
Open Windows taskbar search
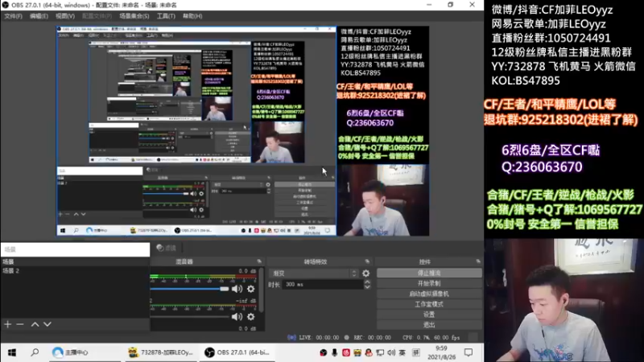(x=35, y=352)
